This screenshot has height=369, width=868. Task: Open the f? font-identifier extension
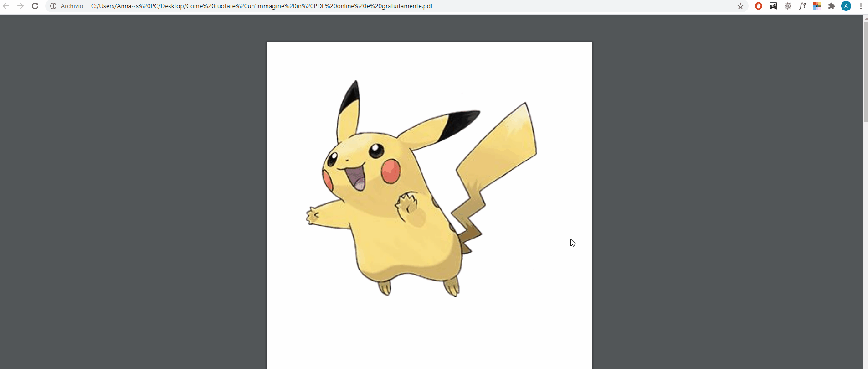[x=802, y=6]
